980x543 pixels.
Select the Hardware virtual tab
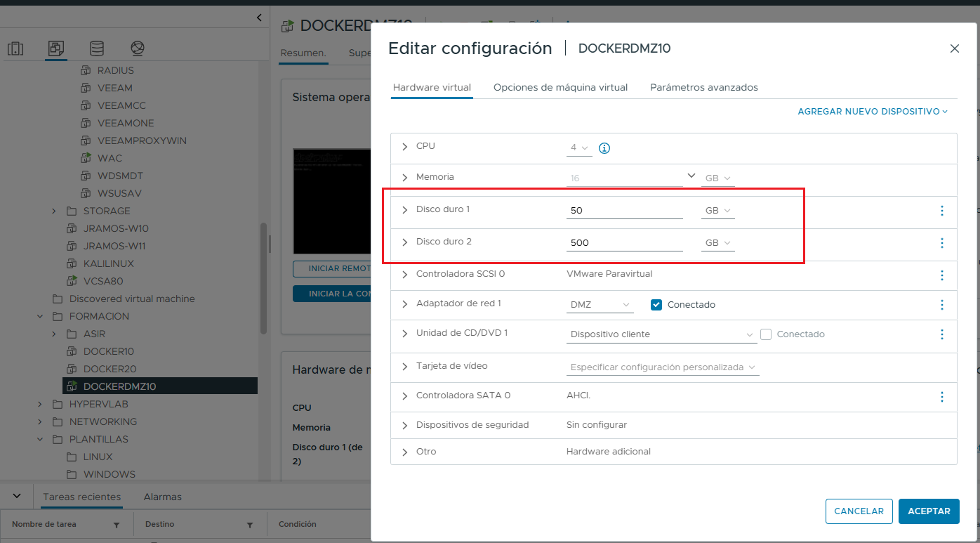432,88
